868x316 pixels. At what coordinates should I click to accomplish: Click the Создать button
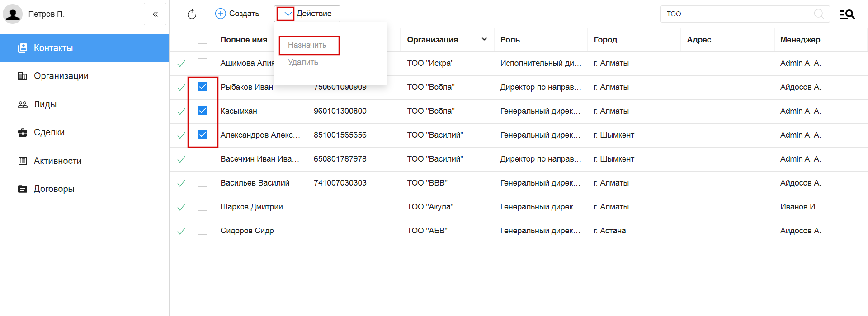click(237, 14)
